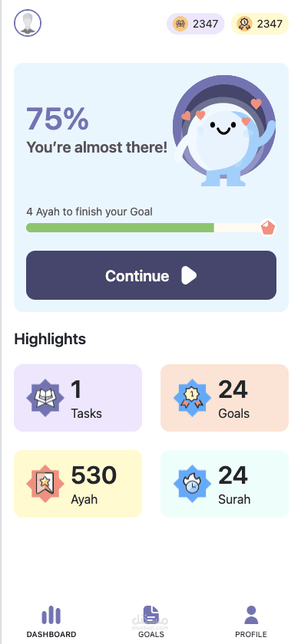301x644 pixels.
Task: Open the user avatar picture
Action: [28, 23]
